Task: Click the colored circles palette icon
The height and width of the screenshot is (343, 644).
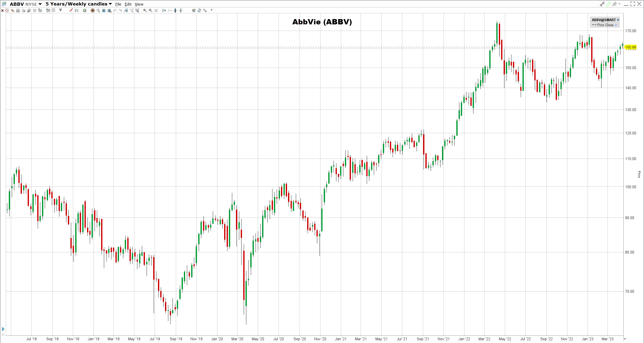Action: (x=194, y=11)
